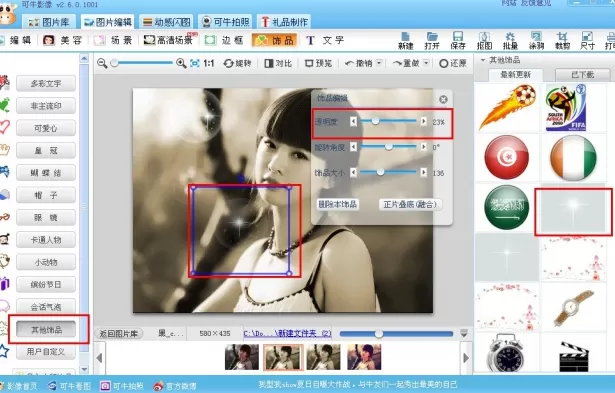This screenshot has width=615, height=393.
Task: Select the 蝴蝶结 category
Action: pos(46,173)
